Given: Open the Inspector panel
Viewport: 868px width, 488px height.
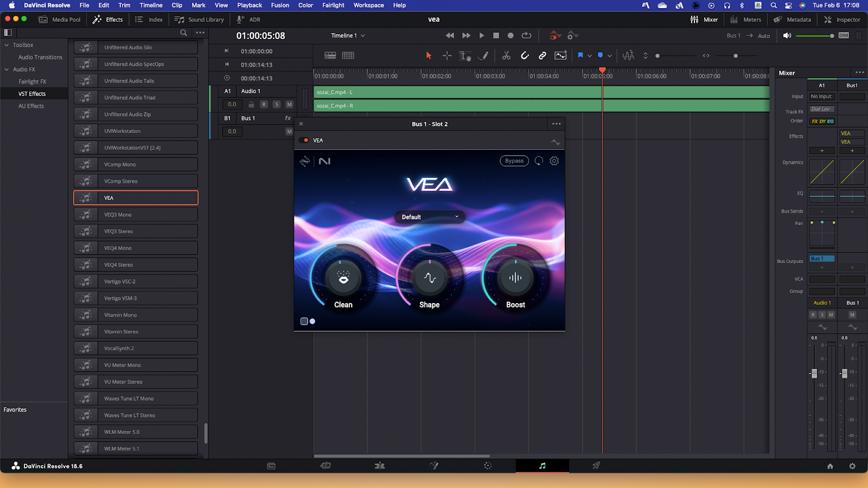Looking at the screenshot, I should click(x=842, y=20).
